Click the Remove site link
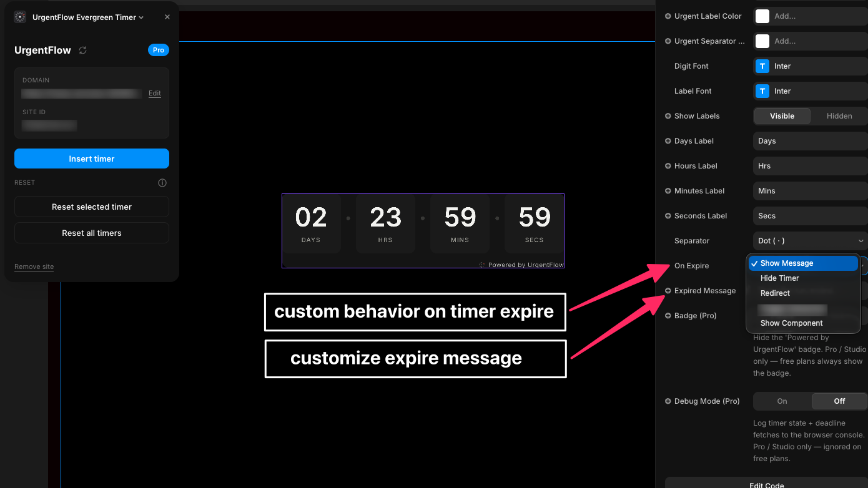The height and width of the screenshot is (488, 868). pos(34,266)
